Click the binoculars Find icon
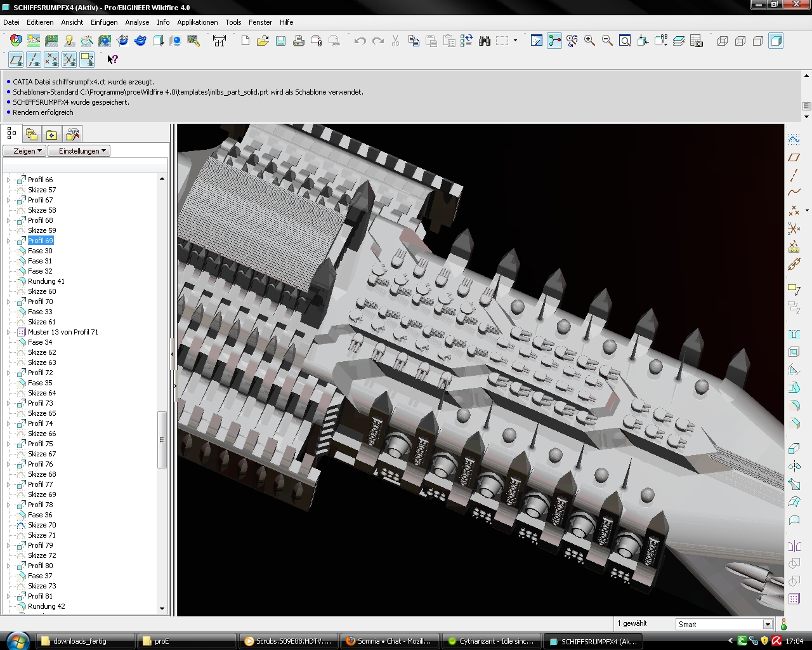The width and height of the screenshot is (812, 650). 485,41
